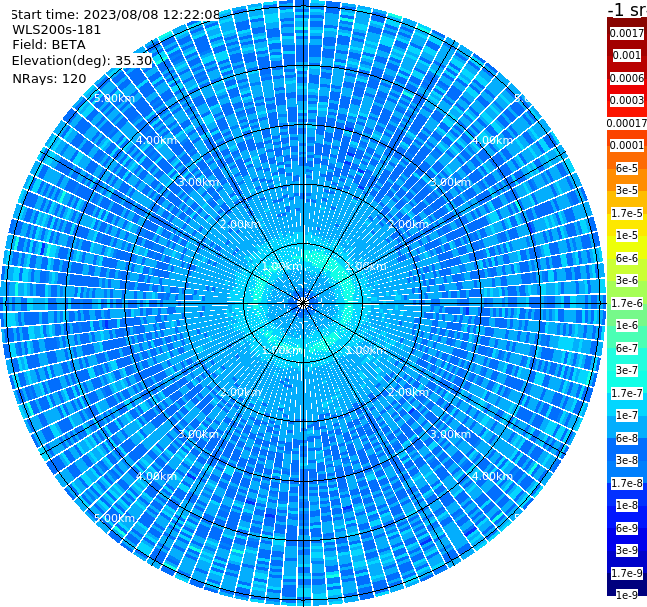
Task: Click colorbar tick label 0.001
Action: click(x=627, y=55)
